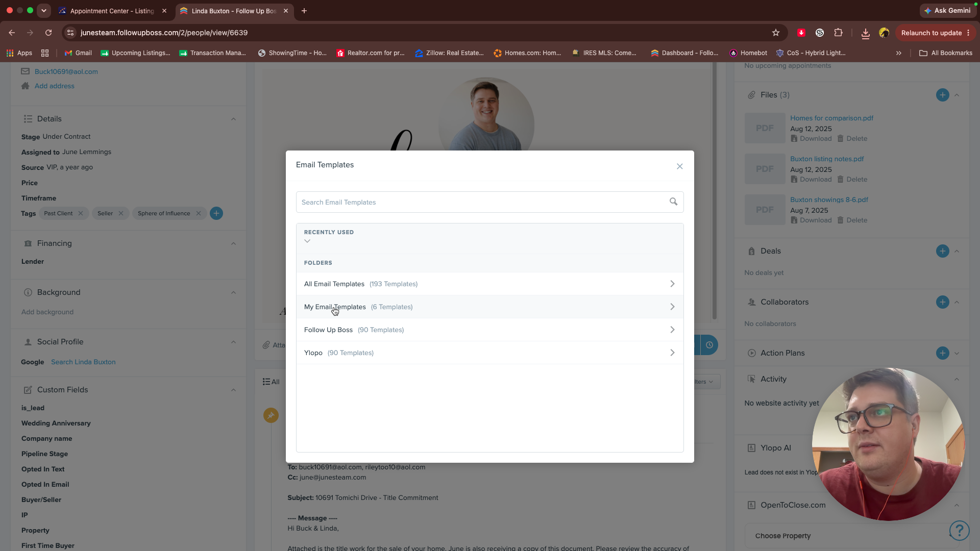Open Homebot bookmark

click(748, 53)
